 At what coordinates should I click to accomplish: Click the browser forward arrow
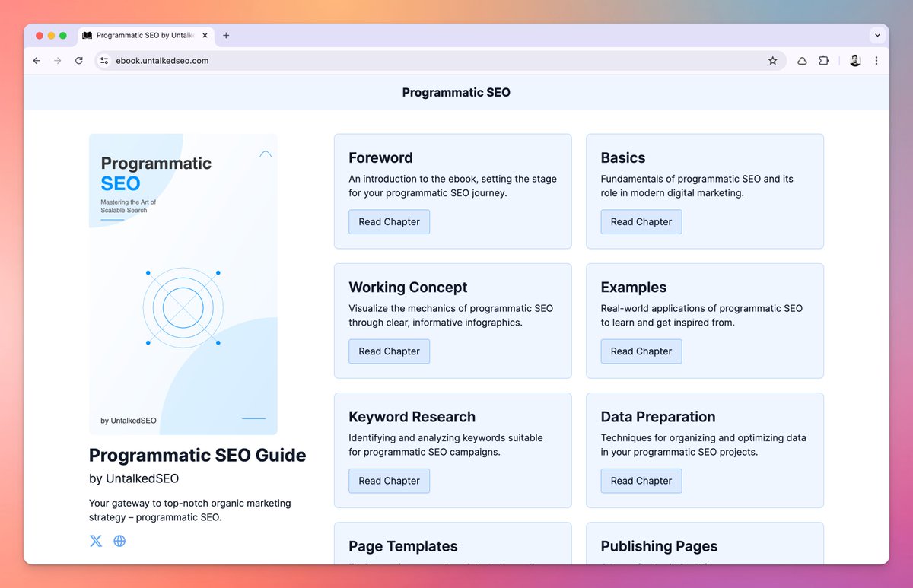57,61
